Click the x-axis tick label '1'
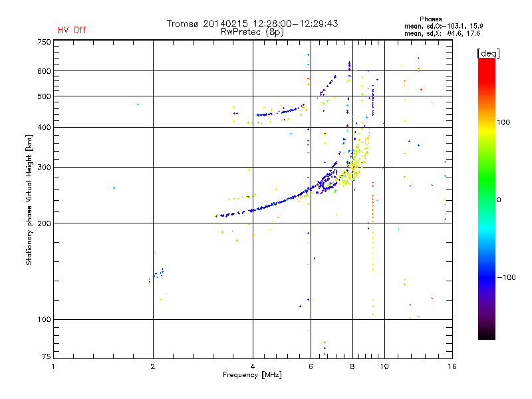Screen dimensions: 532x399 (x=53, y=366)
